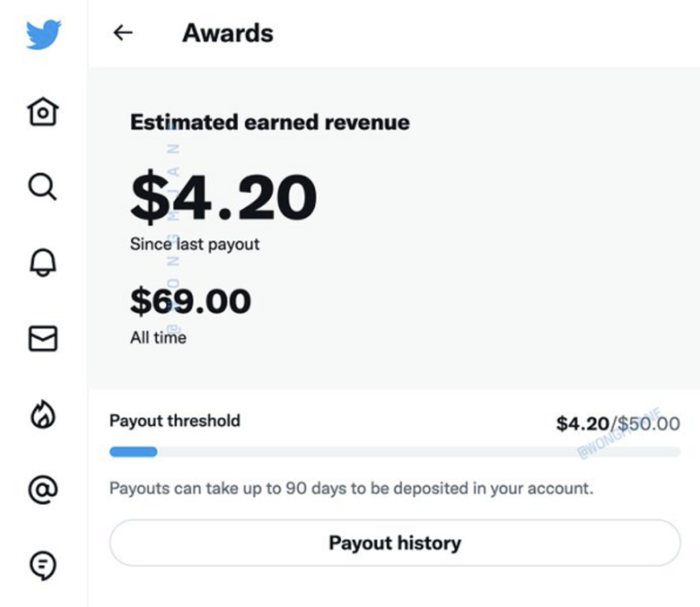Click the @ mentions icon

(43, 489)
